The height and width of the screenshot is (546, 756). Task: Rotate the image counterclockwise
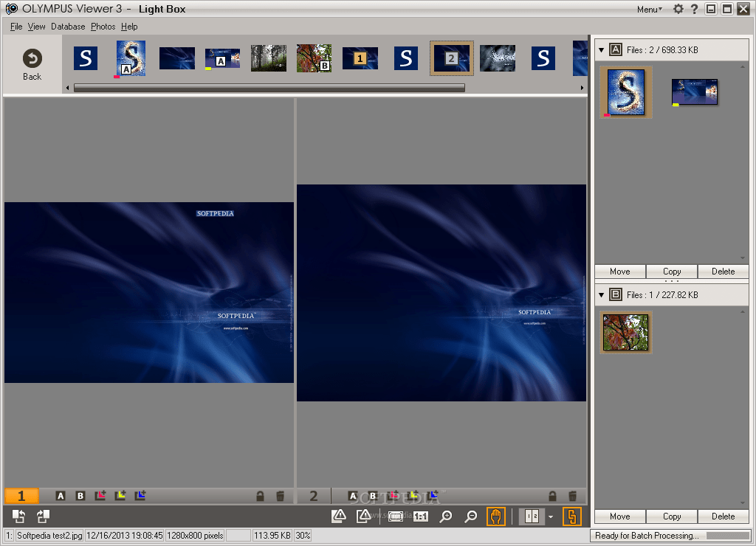[x=17, y=516]
